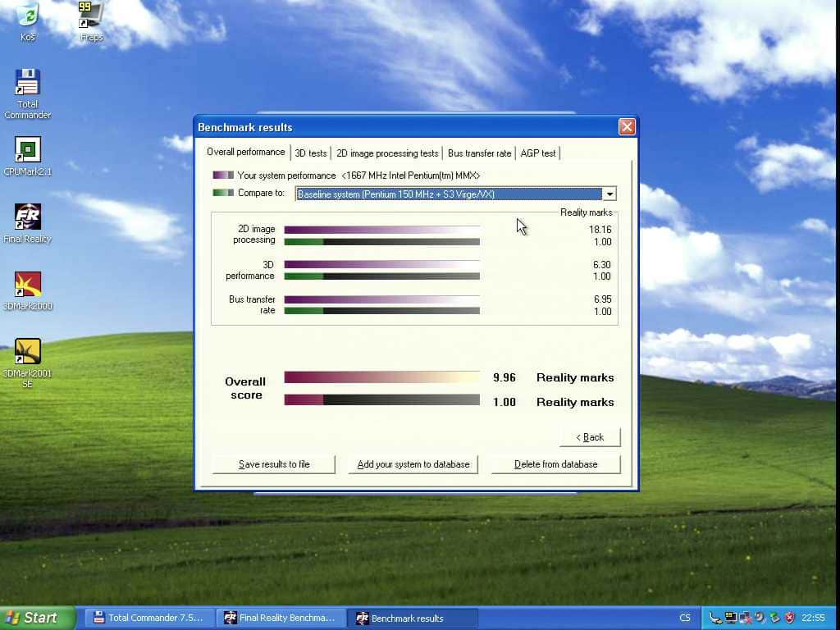
Task: Launch the Fraps desktop shortcut
Action: click(91, 21)
